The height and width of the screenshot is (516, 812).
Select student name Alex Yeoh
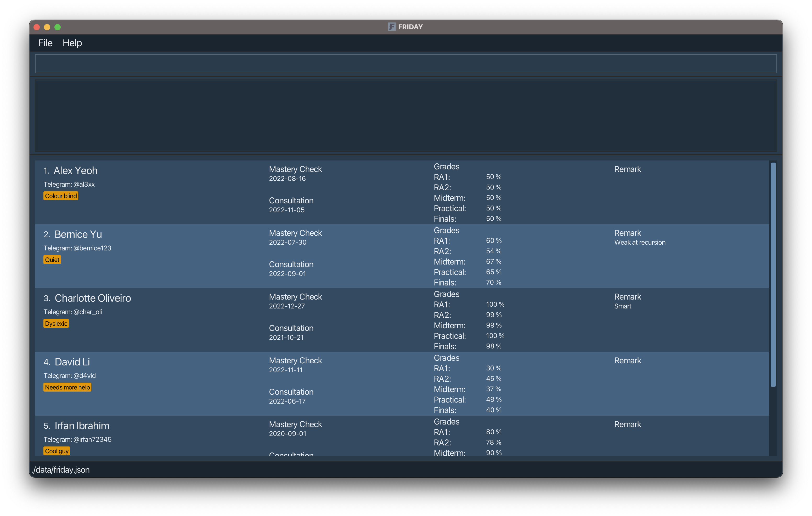(76, 170)
